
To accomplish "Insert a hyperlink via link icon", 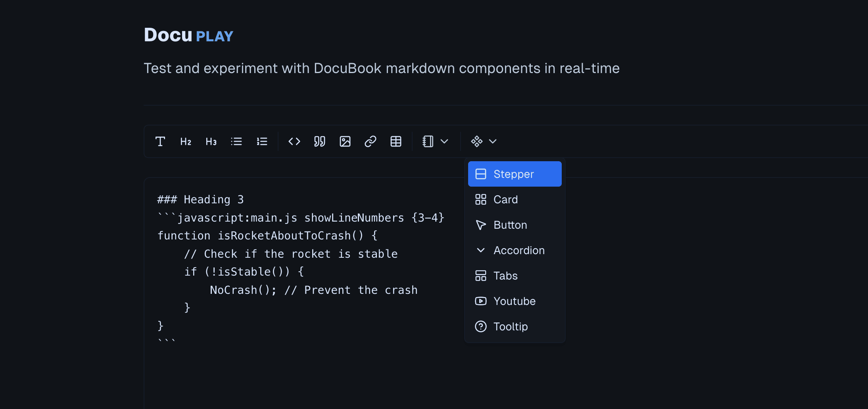I will point(371,142).
